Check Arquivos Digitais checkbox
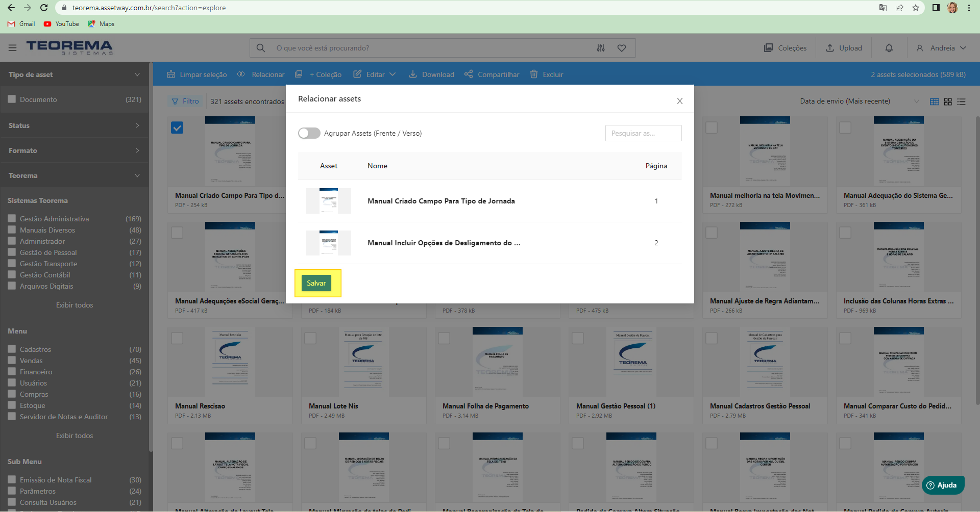Screen dimensions: 980x512 [12, 286]
